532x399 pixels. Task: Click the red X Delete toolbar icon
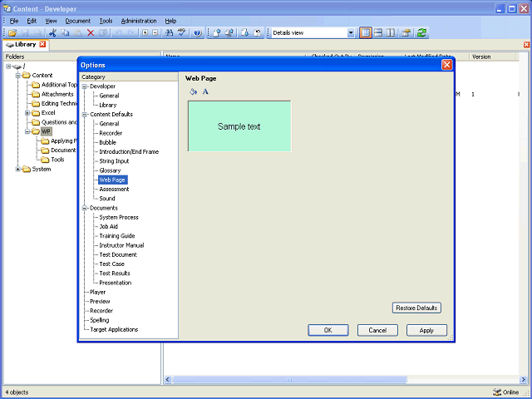click(x=91, y=33)
